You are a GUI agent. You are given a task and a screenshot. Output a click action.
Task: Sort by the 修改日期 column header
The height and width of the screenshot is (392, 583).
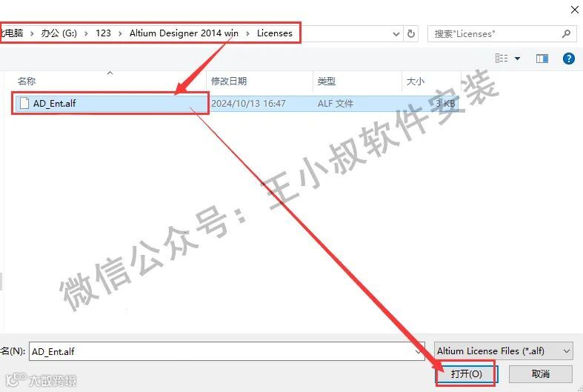point(229,81)
